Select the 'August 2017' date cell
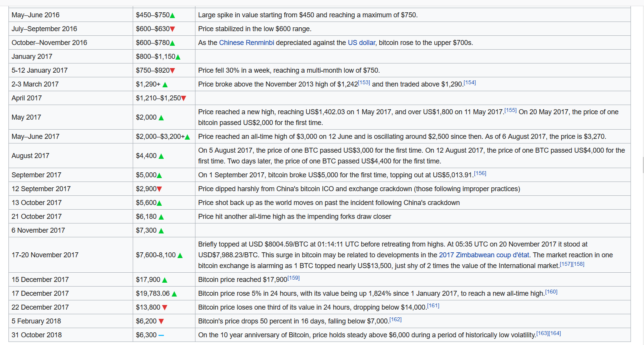Viewport: 644px width, 345px height. (71, 156)
